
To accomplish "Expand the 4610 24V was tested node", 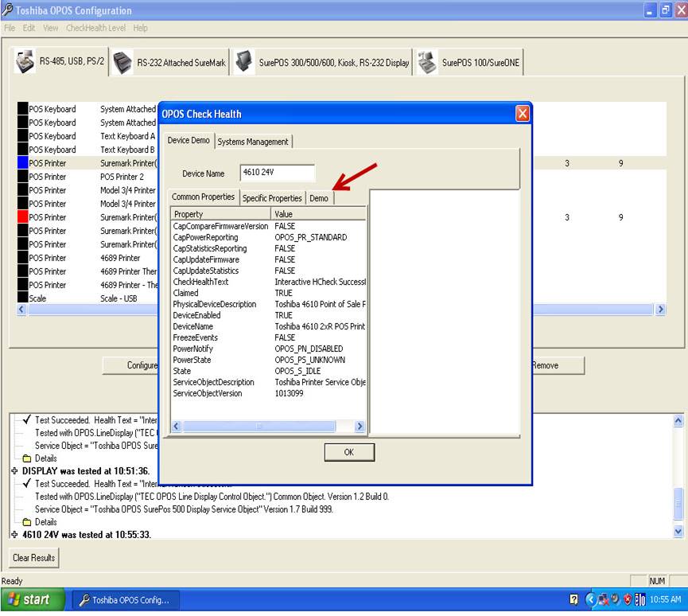I will (x=14, y=535).
